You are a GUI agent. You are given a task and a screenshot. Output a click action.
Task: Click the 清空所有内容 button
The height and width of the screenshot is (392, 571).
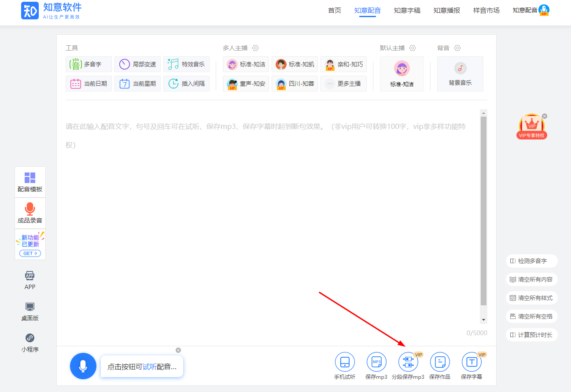[531, 279]
